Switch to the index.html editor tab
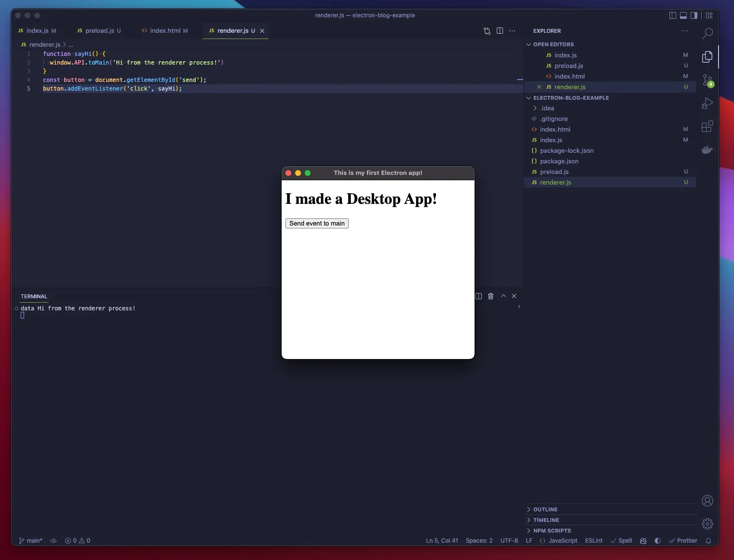The width and height of the screenshot is (734, 560). pyautogui.click(x=164, y=31)
